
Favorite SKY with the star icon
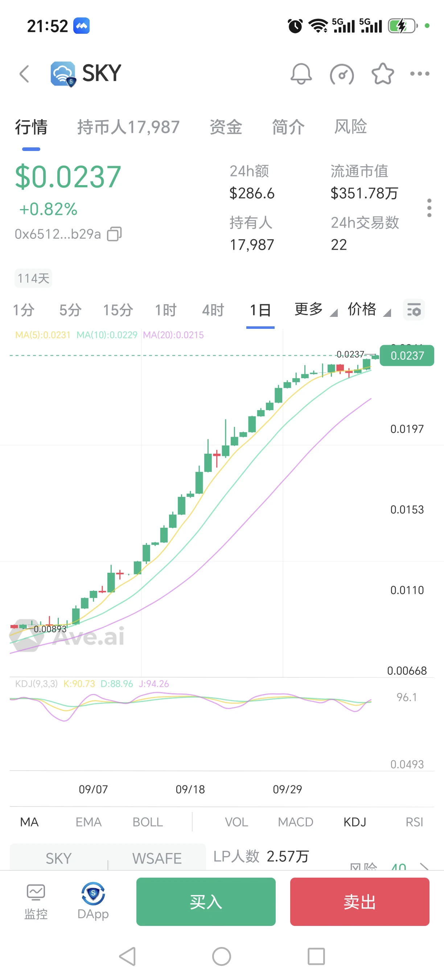382,73
